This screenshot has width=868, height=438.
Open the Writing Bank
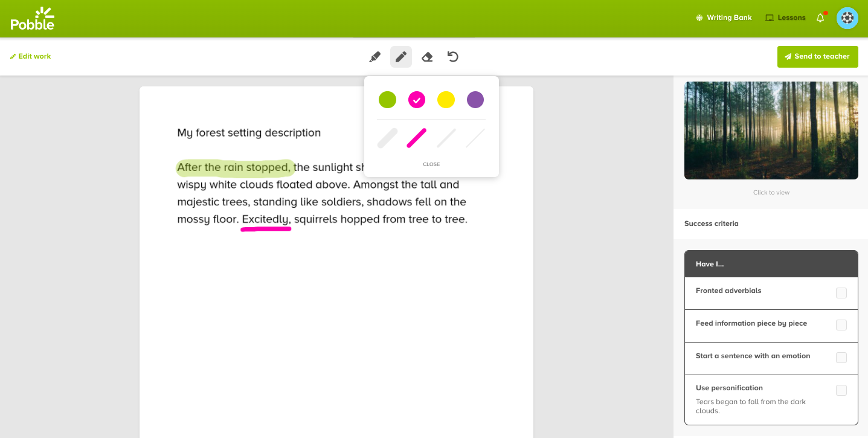[x=728, y=18]
